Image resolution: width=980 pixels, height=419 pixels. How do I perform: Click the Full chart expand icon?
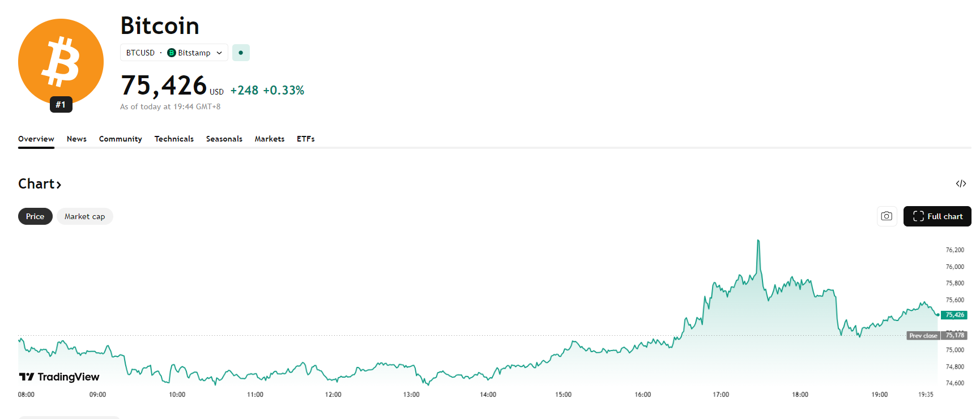[918, 216]
